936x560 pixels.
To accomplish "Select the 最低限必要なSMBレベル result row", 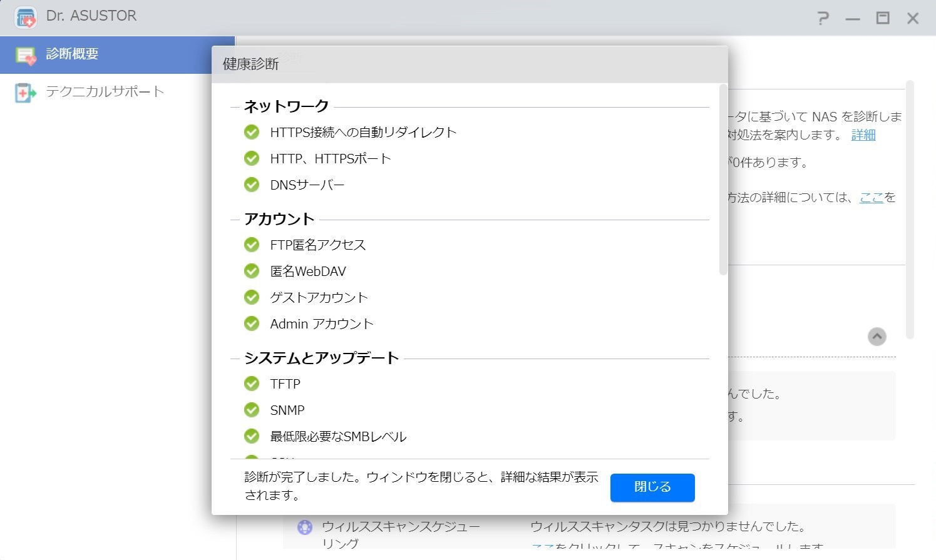I will click(338, 437).
